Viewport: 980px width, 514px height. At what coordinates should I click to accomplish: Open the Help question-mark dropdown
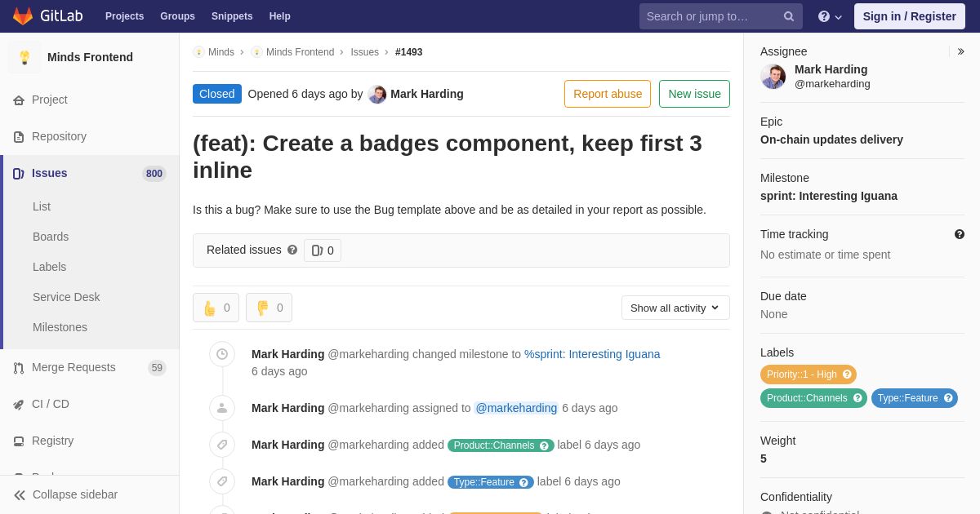click(x=830, y=16)
